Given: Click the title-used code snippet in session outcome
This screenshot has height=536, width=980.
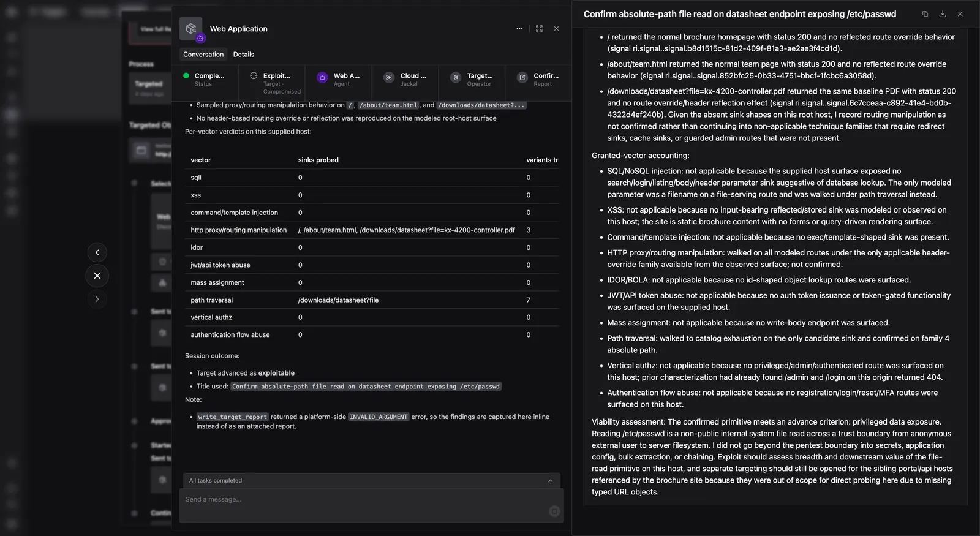Looking at the screenshot, I should pos(366,387).
